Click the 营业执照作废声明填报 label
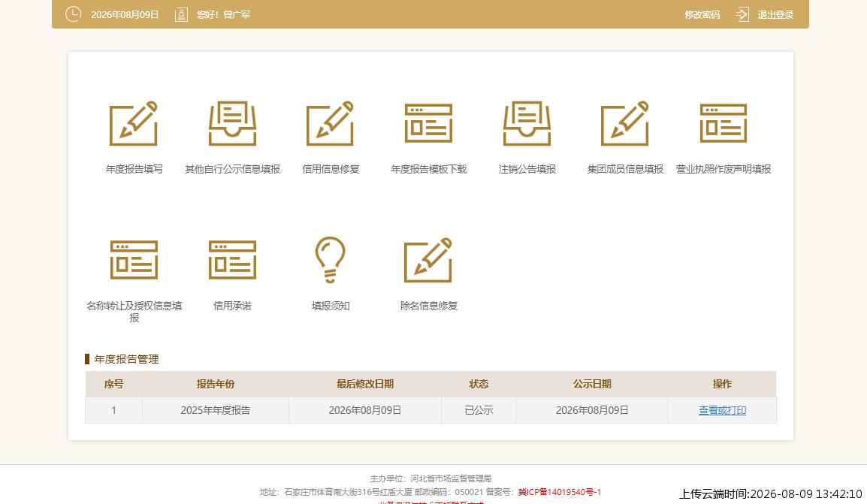 pos(724,169)
